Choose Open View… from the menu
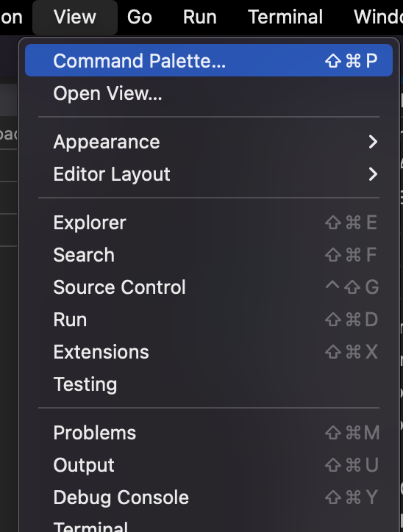Image resolution: width=403 pixels, height=532 pixels. coord(208,93)
